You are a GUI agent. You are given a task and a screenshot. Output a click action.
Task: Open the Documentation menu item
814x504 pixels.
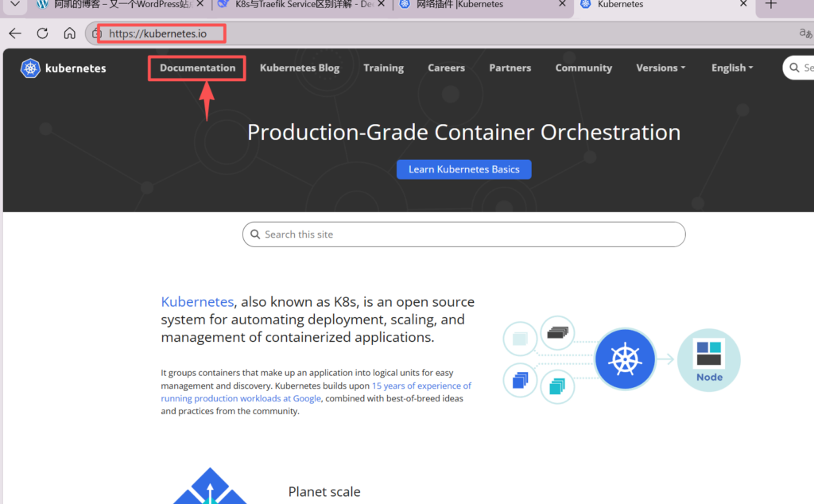[x=197, y=68]
